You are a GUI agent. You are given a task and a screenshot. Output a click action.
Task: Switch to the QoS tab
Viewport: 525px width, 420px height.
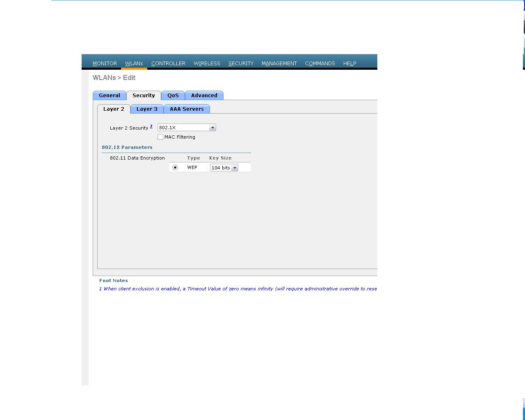click(173, 96)
